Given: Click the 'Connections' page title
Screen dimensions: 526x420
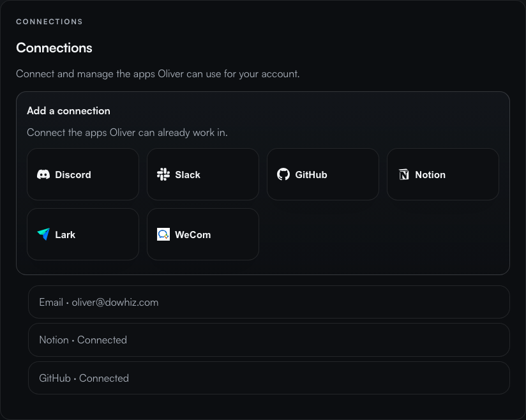Looking at the screenshot, I should pos(54,48).
